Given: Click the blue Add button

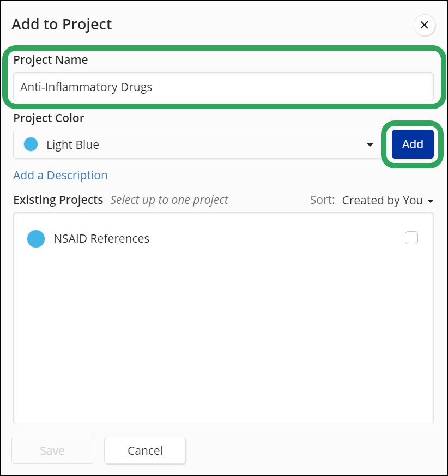Looking at the screenshot, I should [413, 144].
